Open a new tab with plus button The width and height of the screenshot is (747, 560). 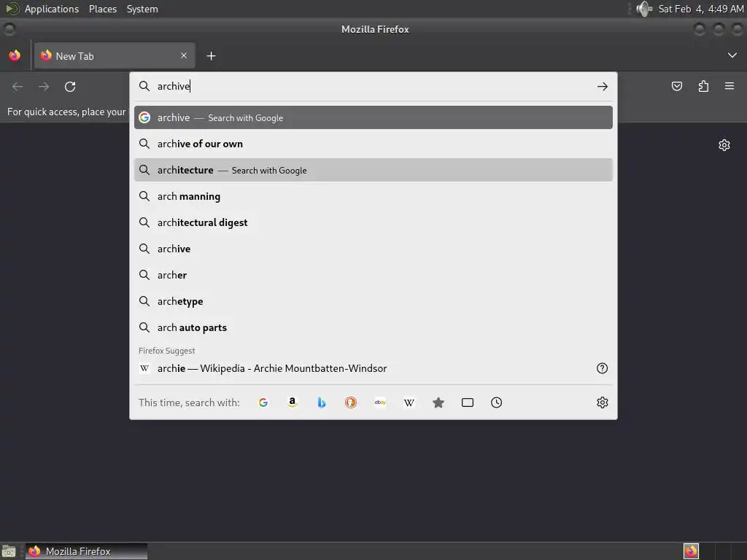click(x=211, y=56)
